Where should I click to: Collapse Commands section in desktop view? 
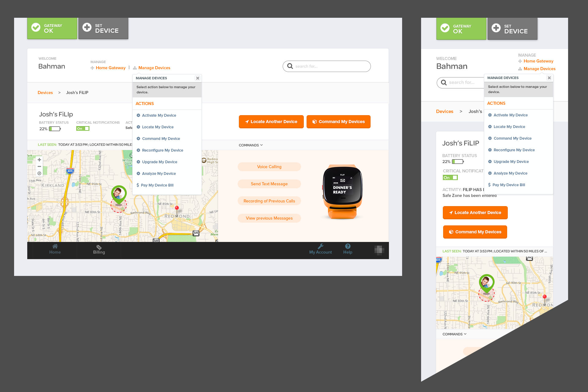tap(251, 145)
